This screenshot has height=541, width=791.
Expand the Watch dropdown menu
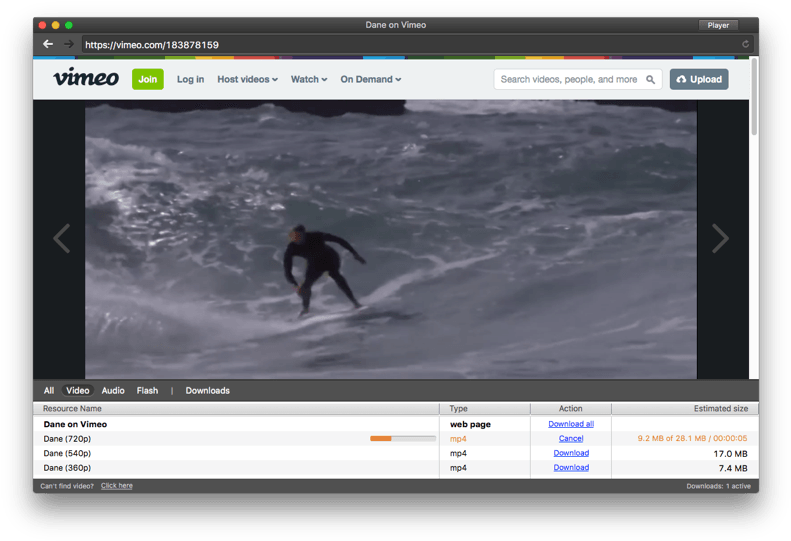(309, 79)
